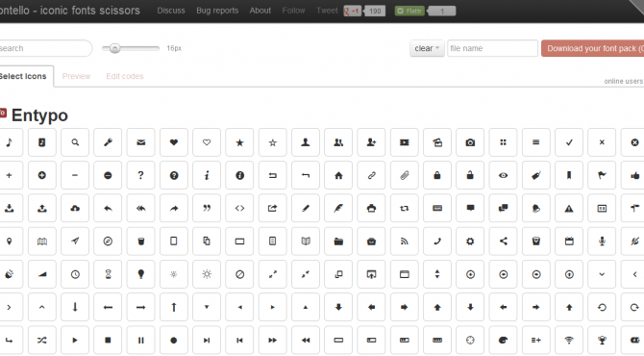Select the magnifying glass search icon
This screenshot has height=356, width=644.
75,142
